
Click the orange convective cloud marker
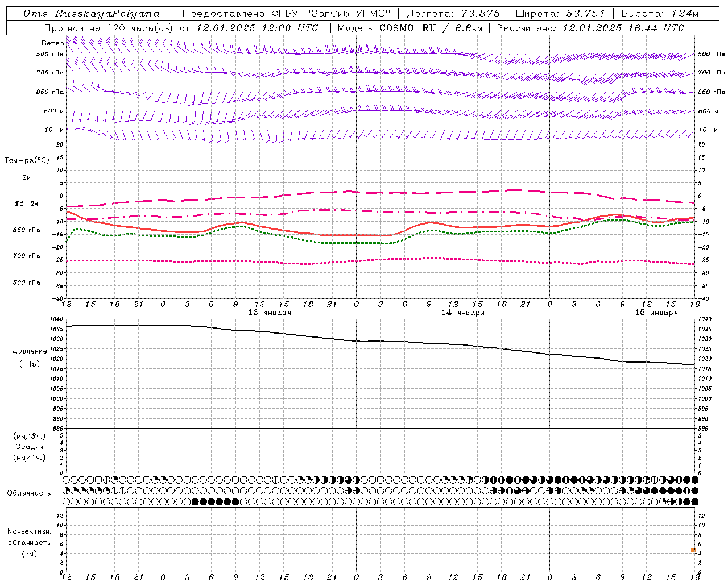point(693,550)
